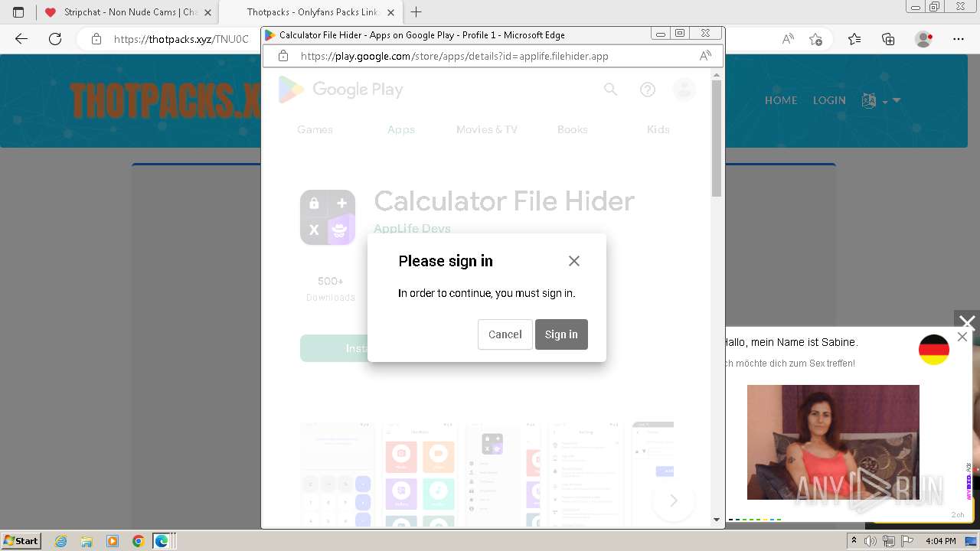Image resolution: width=980 pixels, height=551 pixels.
Task: Close the Please sign in dialog
Action: (x=574, y=261)
